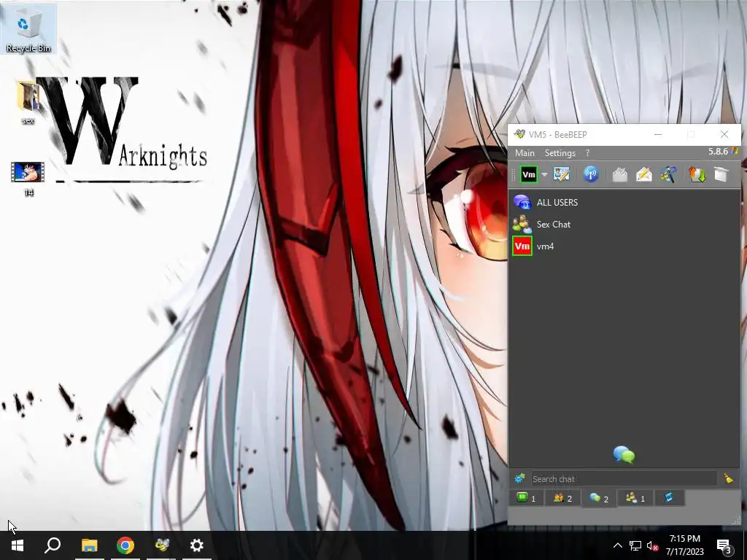The width and height of the screenshot is (747, 560).
Task: Open File Explorer from taskbar
Action: pos(89,545)
